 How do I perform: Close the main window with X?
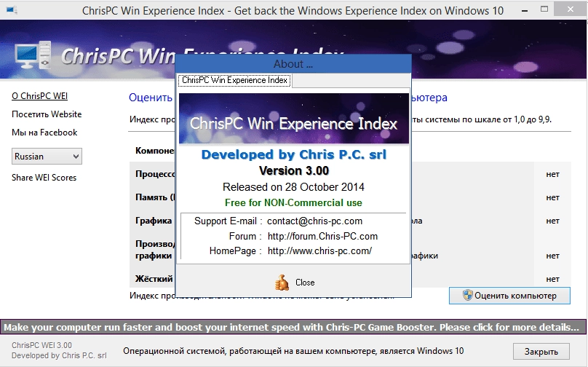click(571, 9)
